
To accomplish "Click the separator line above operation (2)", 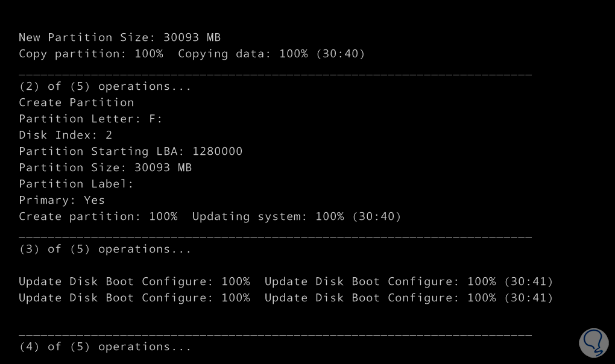I will click(275, 73).
